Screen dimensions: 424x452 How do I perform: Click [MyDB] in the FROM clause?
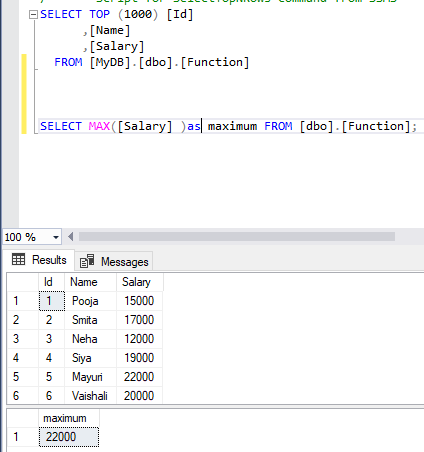point(110,62)
